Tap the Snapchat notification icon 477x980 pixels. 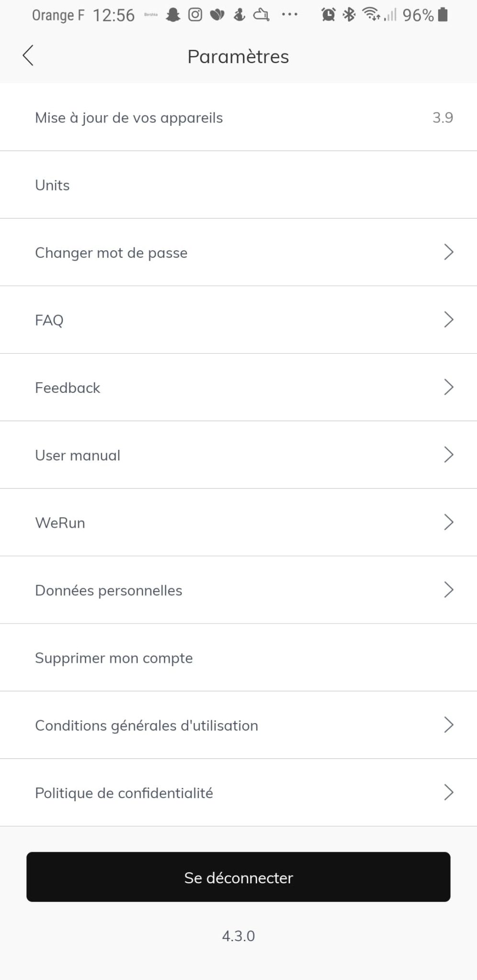pos(173,15)
